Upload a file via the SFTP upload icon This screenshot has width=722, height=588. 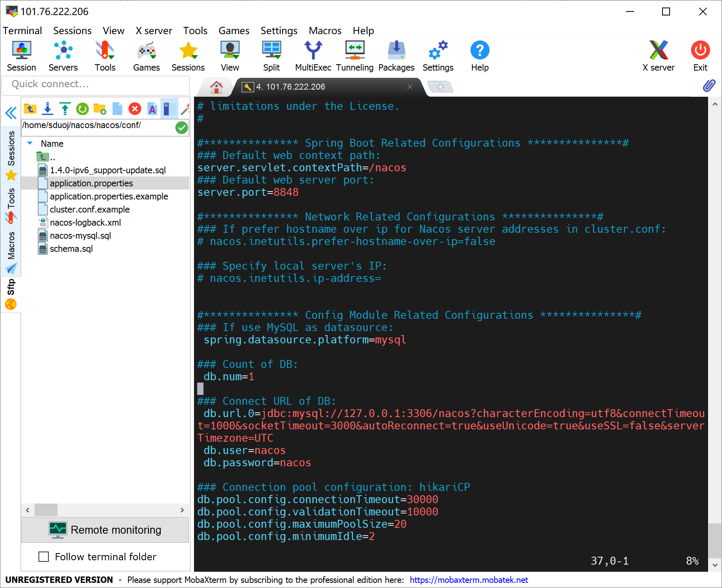65,108
